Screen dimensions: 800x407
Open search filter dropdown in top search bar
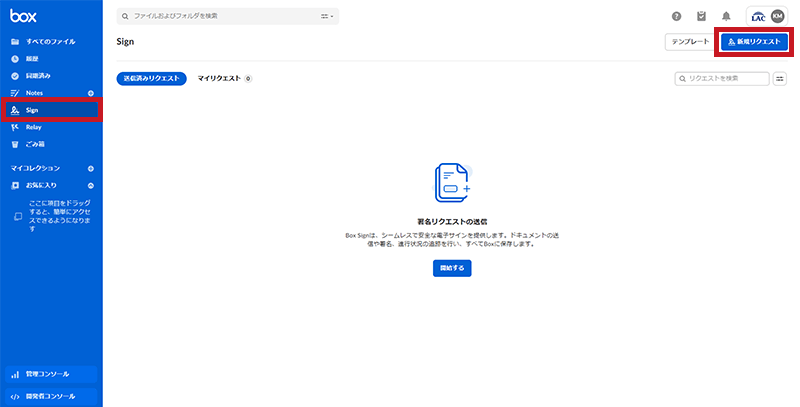click(327, 16)
